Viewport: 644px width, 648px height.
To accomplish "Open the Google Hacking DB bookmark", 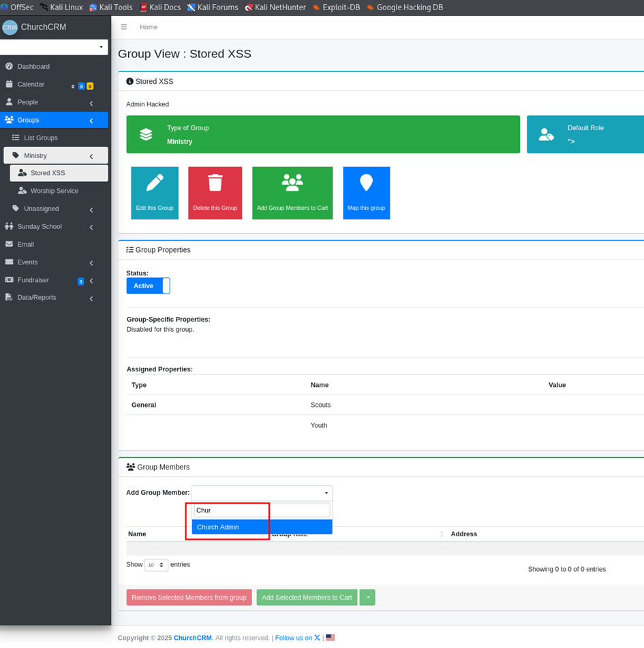I will coord(404,7).
